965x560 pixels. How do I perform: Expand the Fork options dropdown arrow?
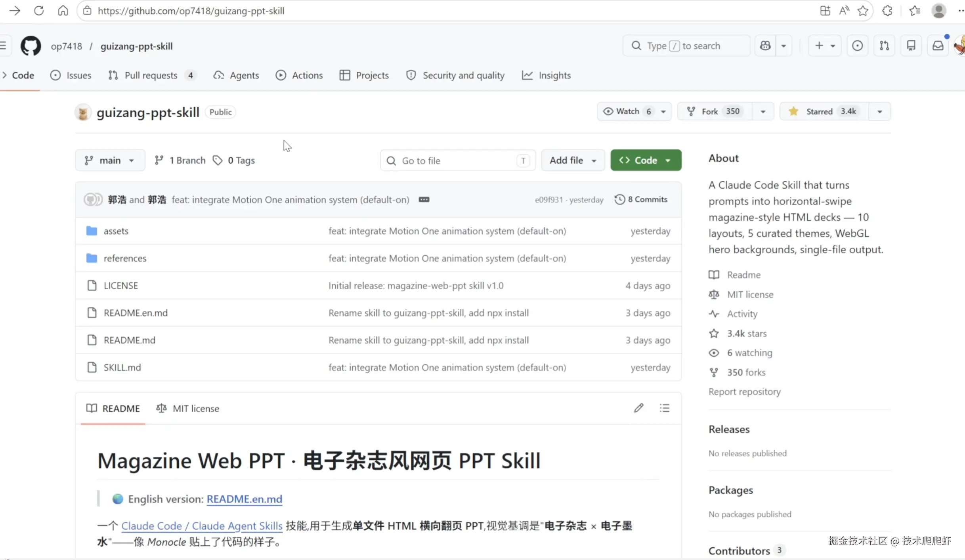point(763,112)
